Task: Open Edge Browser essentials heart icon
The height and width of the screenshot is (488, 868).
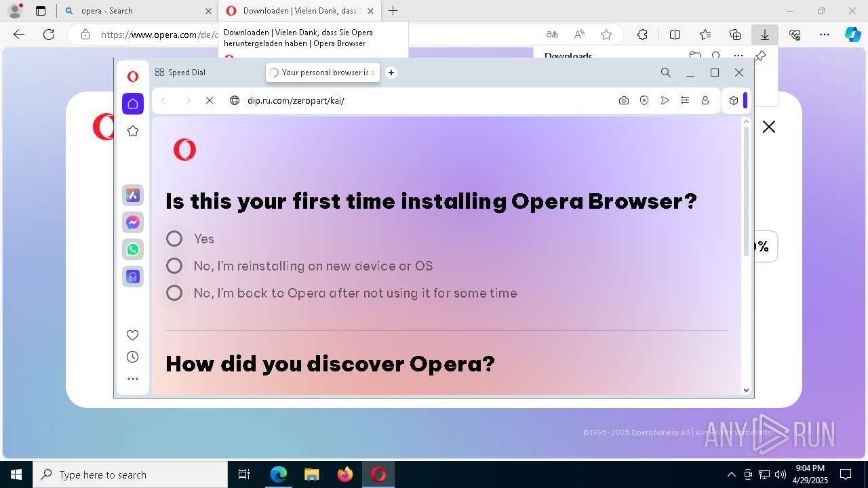Action: pos(795,35)
